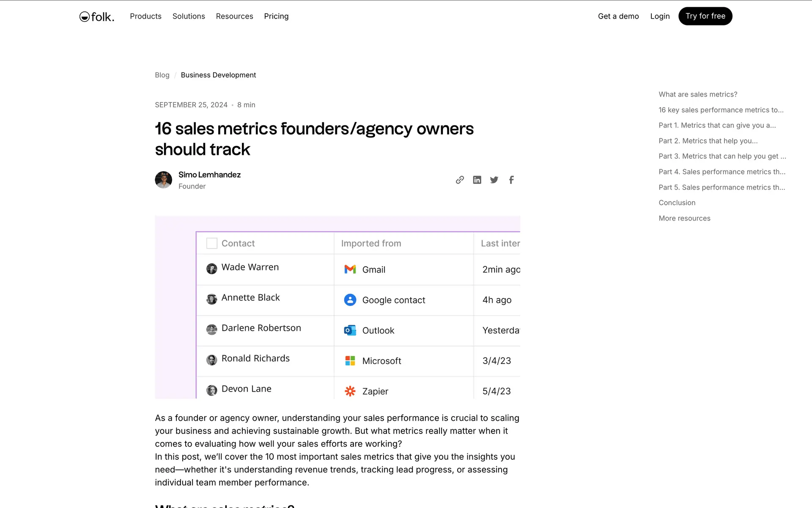Share article on Facebook icon
The image size is (812, 508).
(x=511, y=180)
